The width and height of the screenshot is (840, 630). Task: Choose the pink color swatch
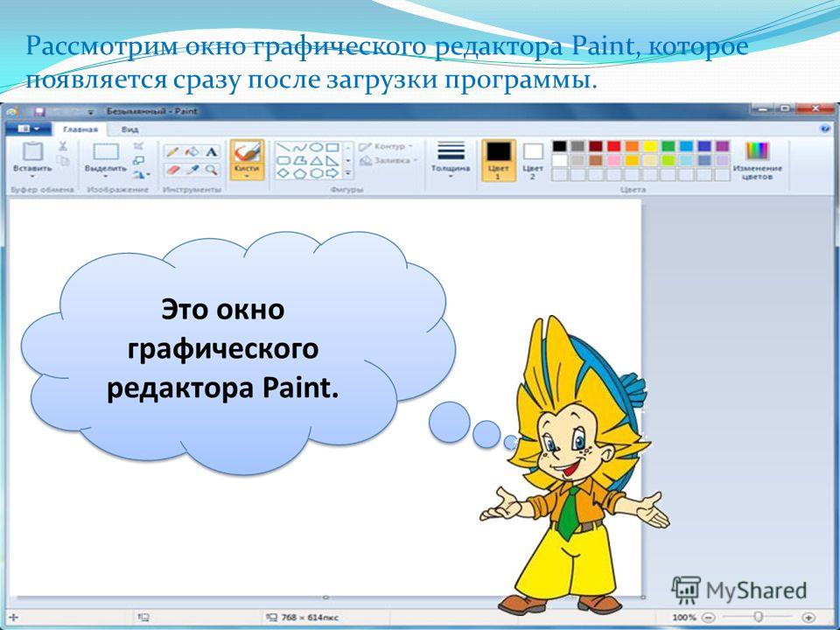point(614,160)
